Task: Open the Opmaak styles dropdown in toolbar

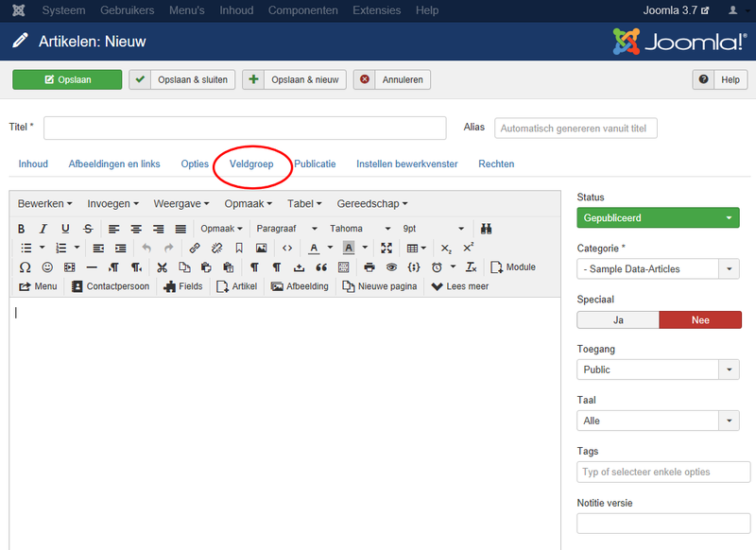Action: pos(221,229)
